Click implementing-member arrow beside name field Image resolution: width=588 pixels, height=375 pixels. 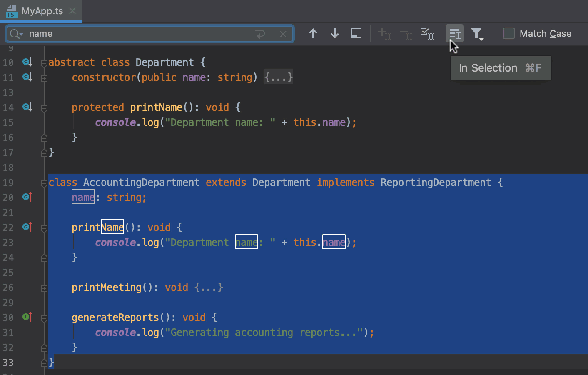point(27,197)
